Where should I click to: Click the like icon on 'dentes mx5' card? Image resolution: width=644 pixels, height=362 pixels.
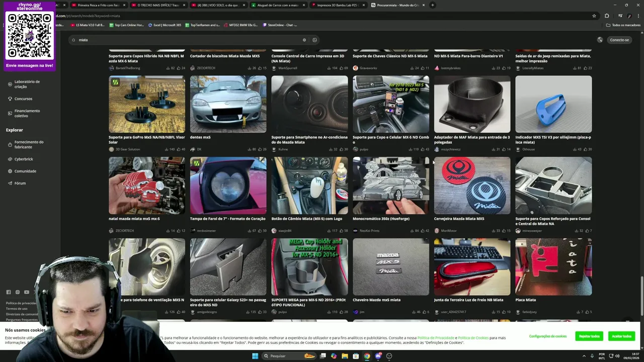(x=260, y=149)
